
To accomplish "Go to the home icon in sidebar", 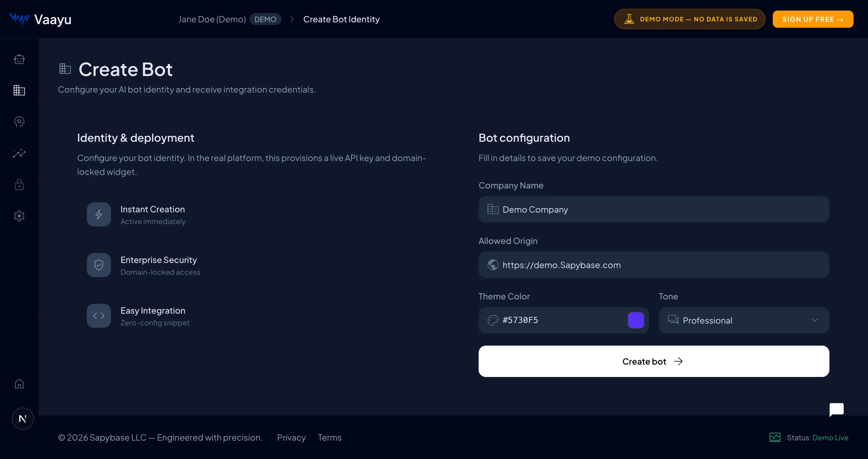I will tap(19, 384).
